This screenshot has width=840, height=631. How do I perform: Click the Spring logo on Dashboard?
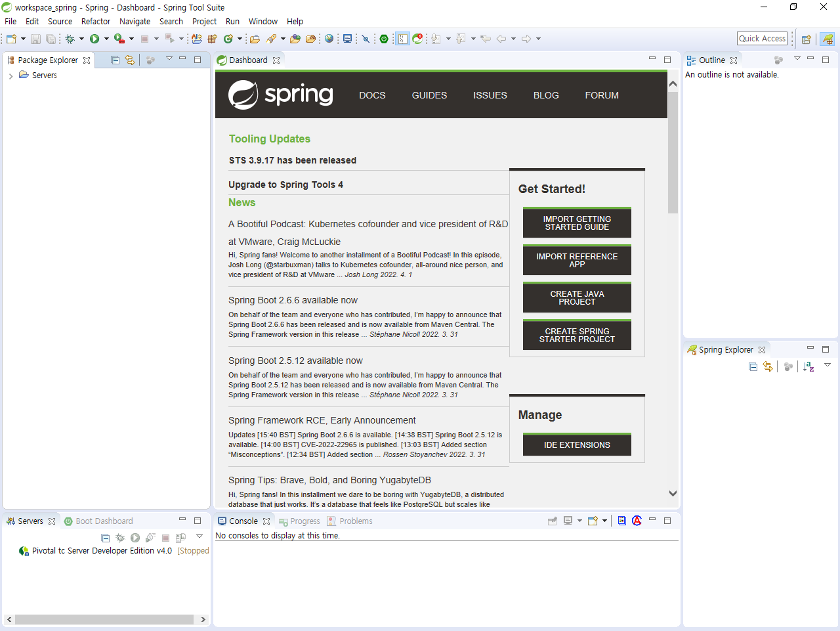(280, 95)
